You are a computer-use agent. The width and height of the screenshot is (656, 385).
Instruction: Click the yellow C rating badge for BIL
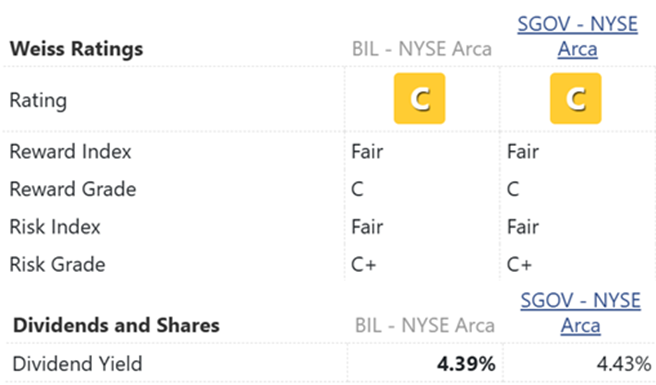point(420,98)
